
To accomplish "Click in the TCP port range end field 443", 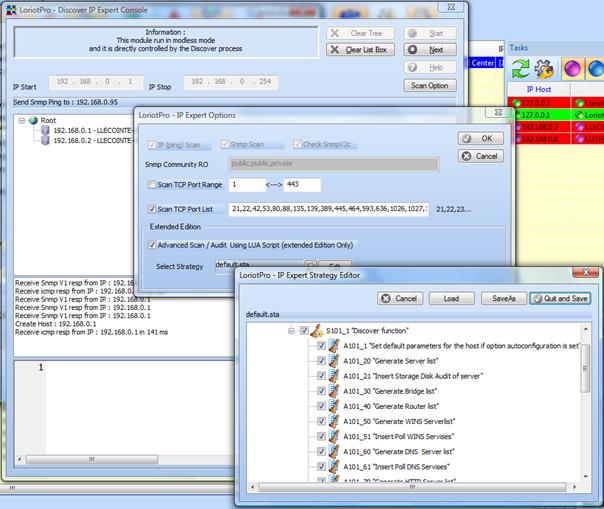I will coord(302,185).
